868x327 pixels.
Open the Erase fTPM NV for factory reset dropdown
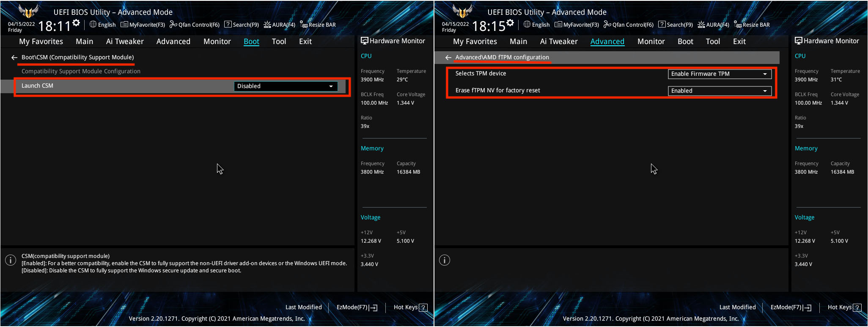720,91
